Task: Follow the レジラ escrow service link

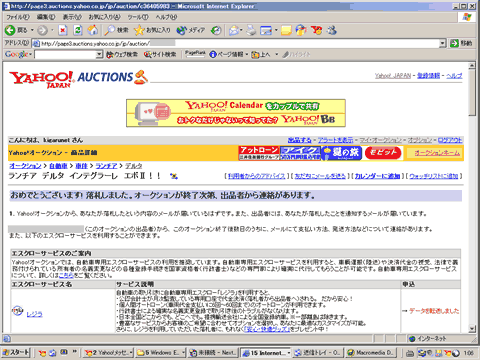Action: [x=34, y=314]
